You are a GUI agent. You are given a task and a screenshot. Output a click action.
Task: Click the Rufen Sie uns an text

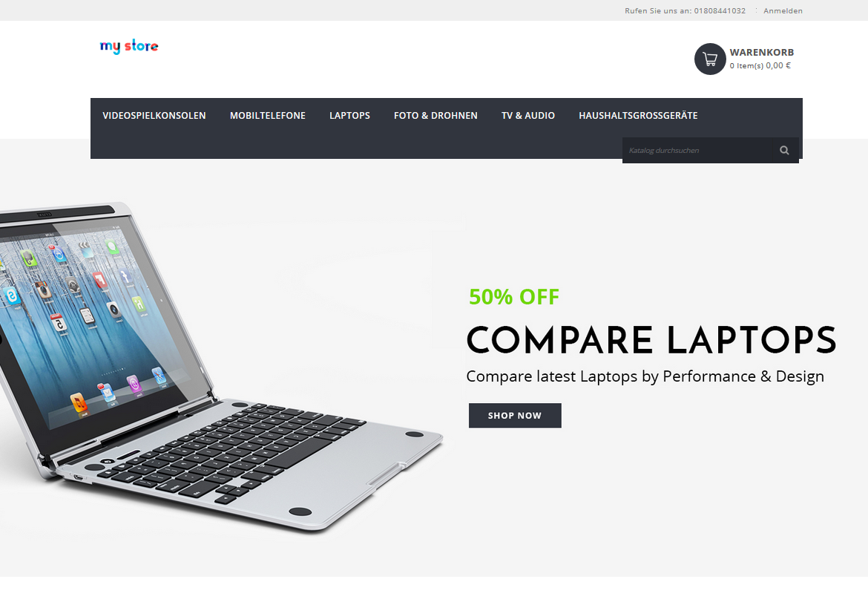(x=658, y=10)
